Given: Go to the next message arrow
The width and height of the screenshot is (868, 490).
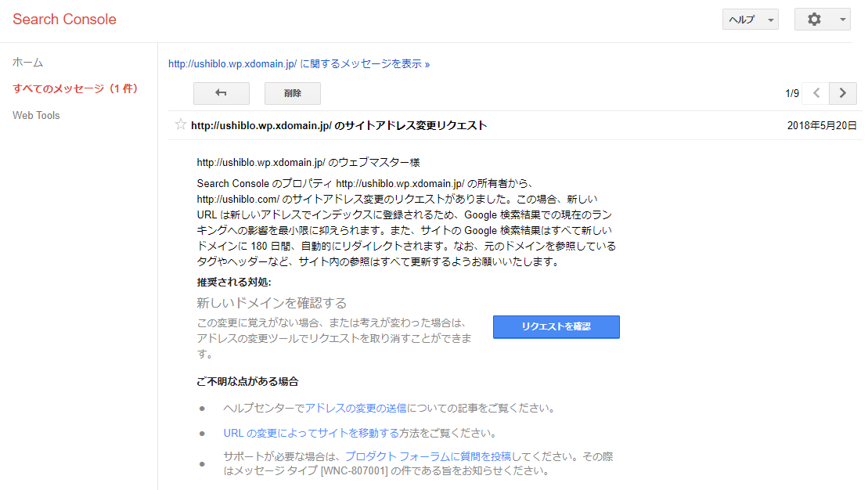Looking at the screenshot, I should click(842, 93).
